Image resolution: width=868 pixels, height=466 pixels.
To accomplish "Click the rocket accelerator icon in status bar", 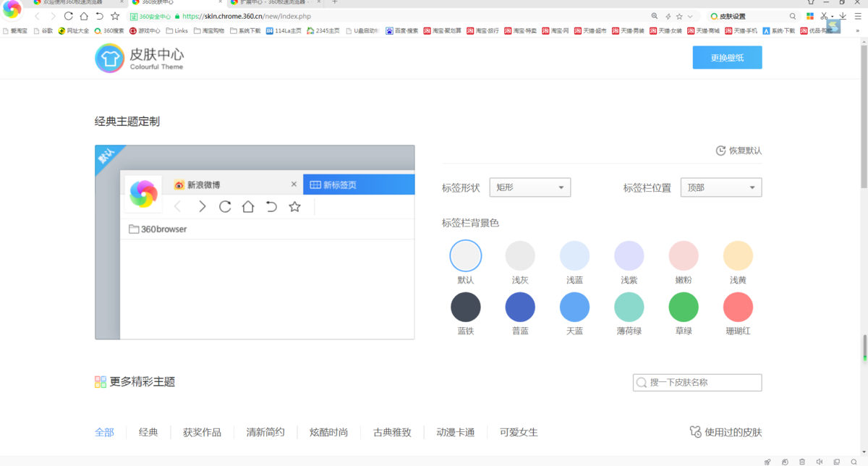I will [767, 461].
